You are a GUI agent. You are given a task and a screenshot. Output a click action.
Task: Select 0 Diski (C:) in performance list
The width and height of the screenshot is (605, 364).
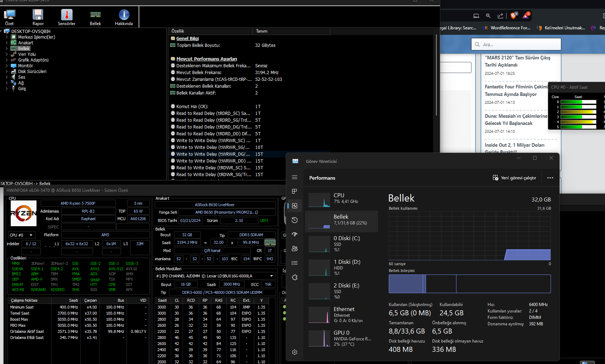(x=342, y=244)
